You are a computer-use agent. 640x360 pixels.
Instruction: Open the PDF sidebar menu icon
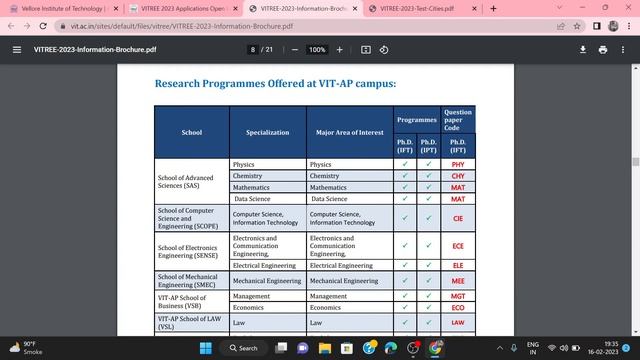click(17, 50)
